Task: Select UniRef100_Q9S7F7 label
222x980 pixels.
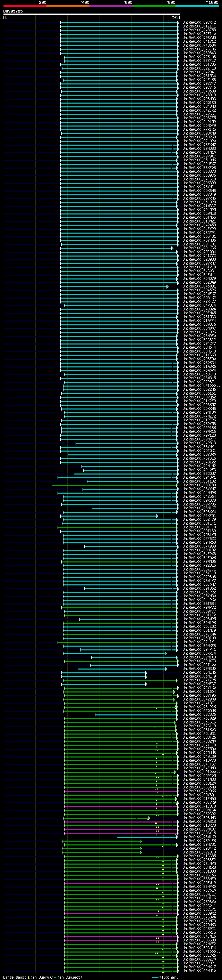Action: pyautogui.click(x=199, y=84)
